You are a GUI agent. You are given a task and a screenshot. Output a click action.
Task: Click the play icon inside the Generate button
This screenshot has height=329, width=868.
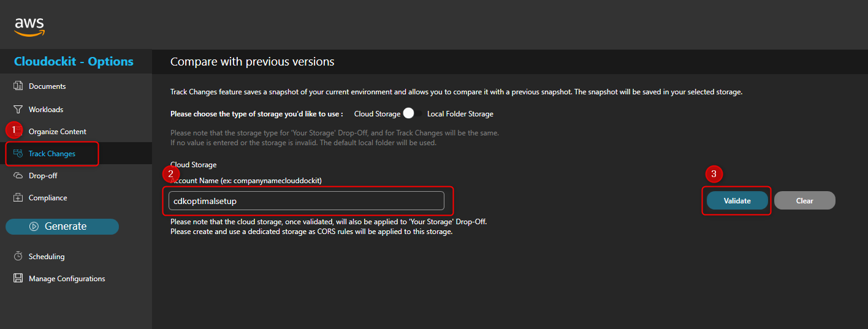pos(34,226)
